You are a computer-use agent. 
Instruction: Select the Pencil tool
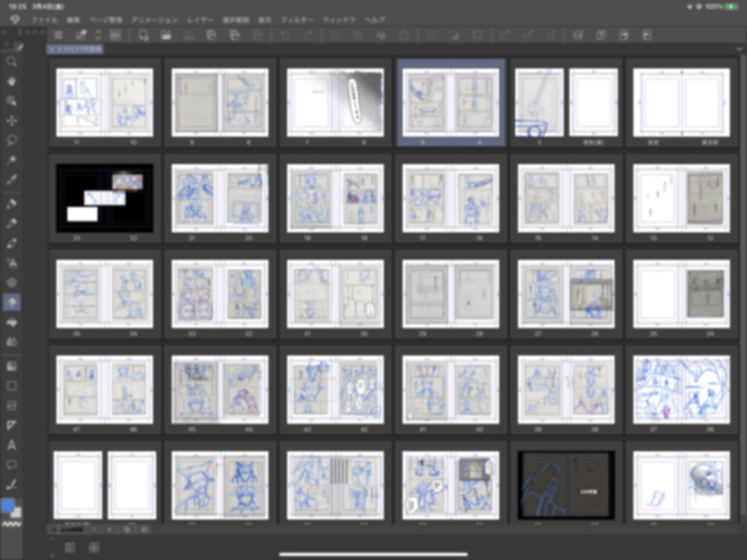point(11,223)
